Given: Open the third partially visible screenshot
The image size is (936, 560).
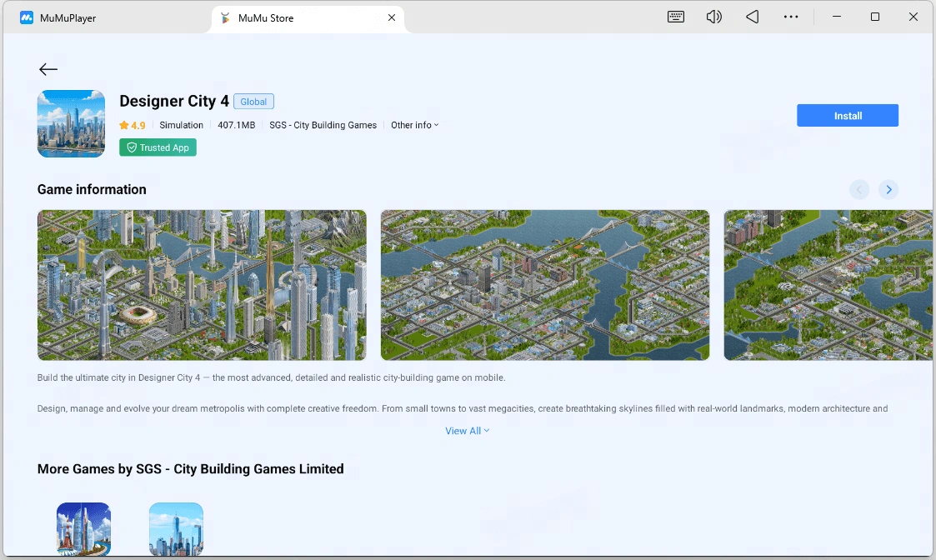Looking at the screenshot, I should point(828,285).
